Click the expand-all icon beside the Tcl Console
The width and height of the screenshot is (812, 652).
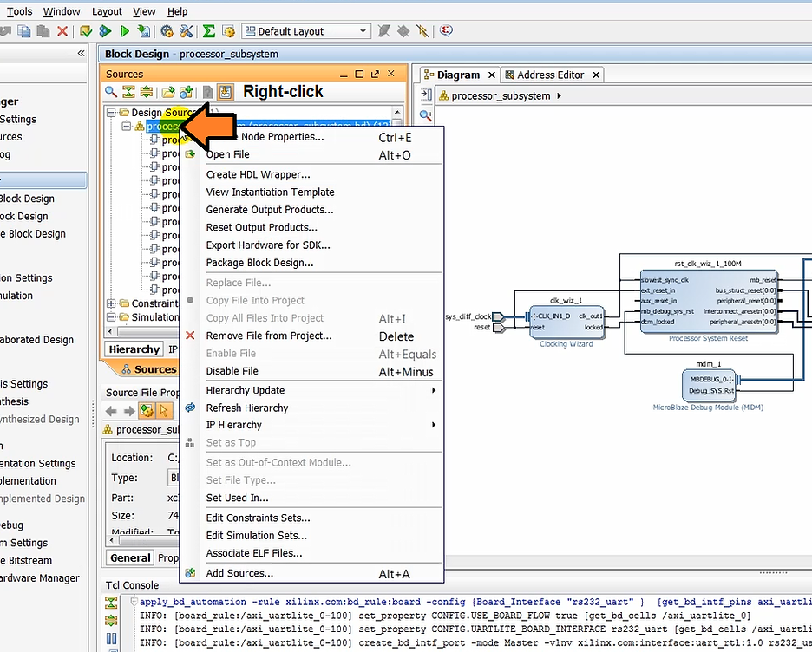pyautogui.click(x=111, y=621)
